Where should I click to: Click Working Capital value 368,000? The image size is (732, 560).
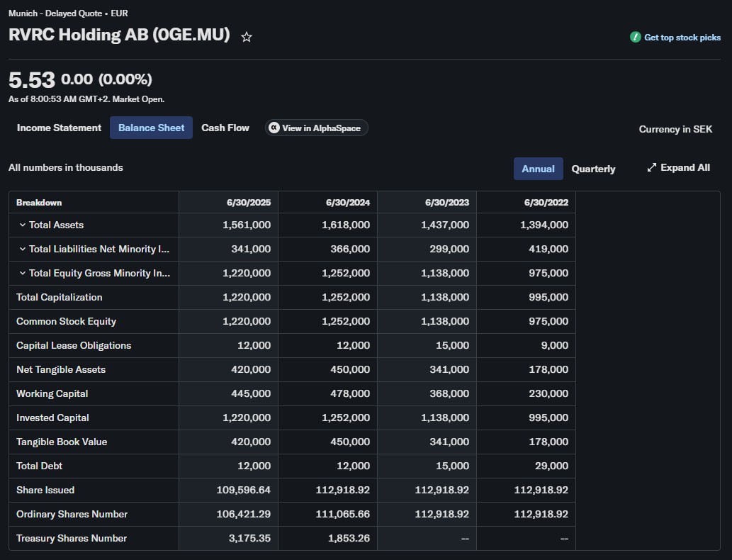coord(449,393)
